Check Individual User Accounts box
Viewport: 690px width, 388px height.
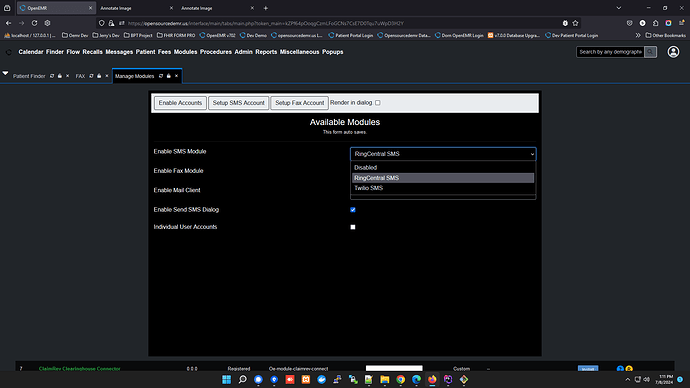click(353, 227)
